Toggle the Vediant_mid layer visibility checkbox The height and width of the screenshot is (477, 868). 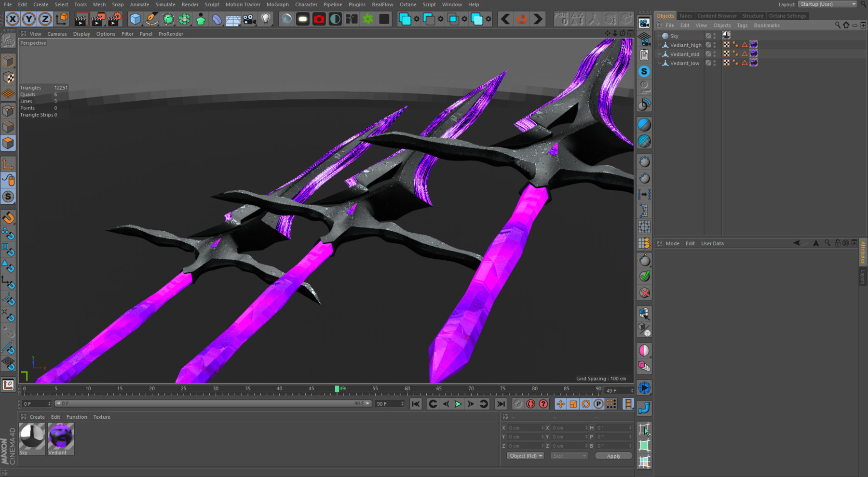pyautogui.click(x=708, y=54)
